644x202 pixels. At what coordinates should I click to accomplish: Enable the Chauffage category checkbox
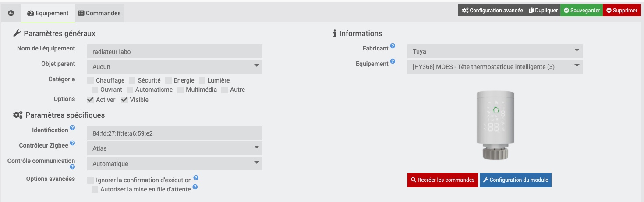click(x=90, y=80)
